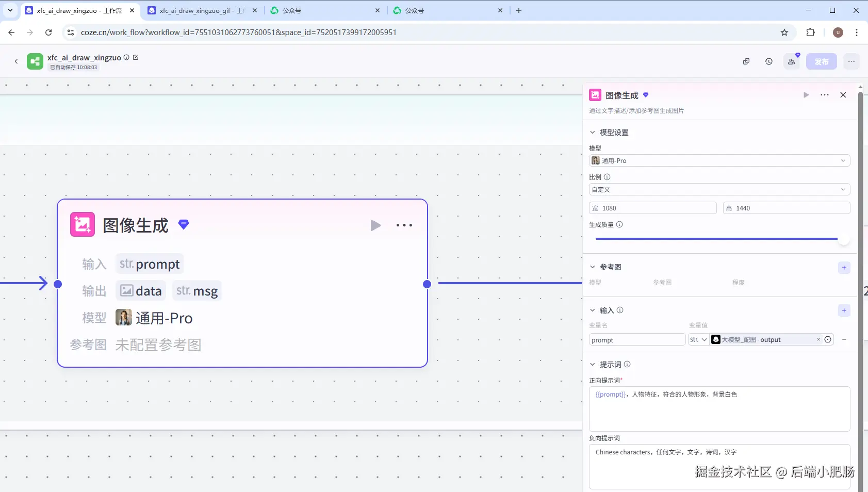Collapse the 模型设置 section
Viewport: 868px width, 492px height.
[x=593, y=133]
